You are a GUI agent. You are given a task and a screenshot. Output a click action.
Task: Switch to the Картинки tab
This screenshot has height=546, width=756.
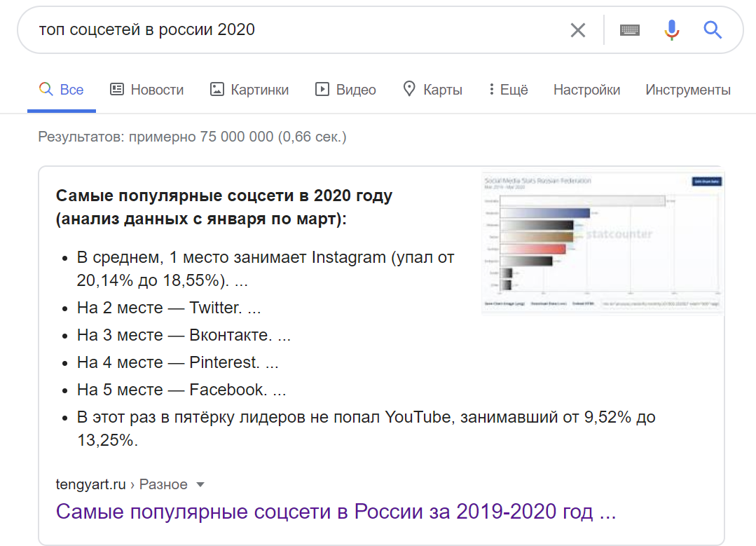coord(249,90)
